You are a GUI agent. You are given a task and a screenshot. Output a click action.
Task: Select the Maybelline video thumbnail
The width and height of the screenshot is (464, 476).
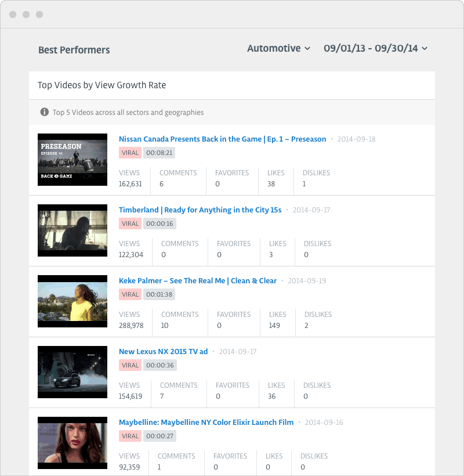pos(72,443)
